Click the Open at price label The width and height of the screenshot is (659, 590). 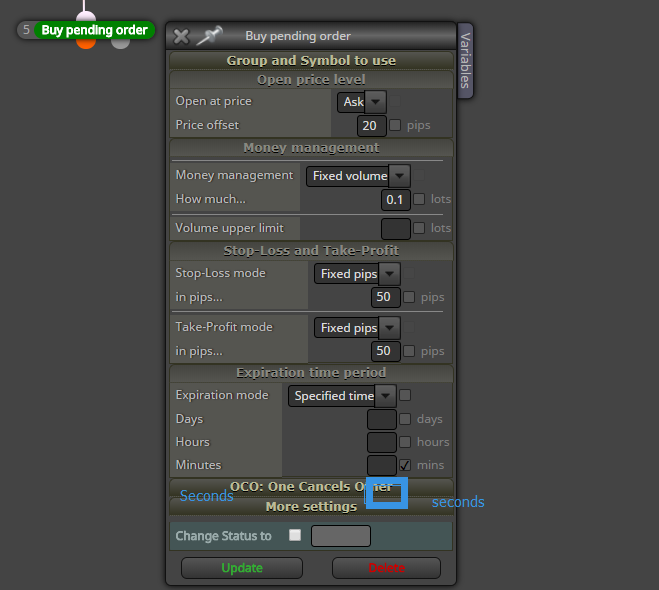coord(214,101)
